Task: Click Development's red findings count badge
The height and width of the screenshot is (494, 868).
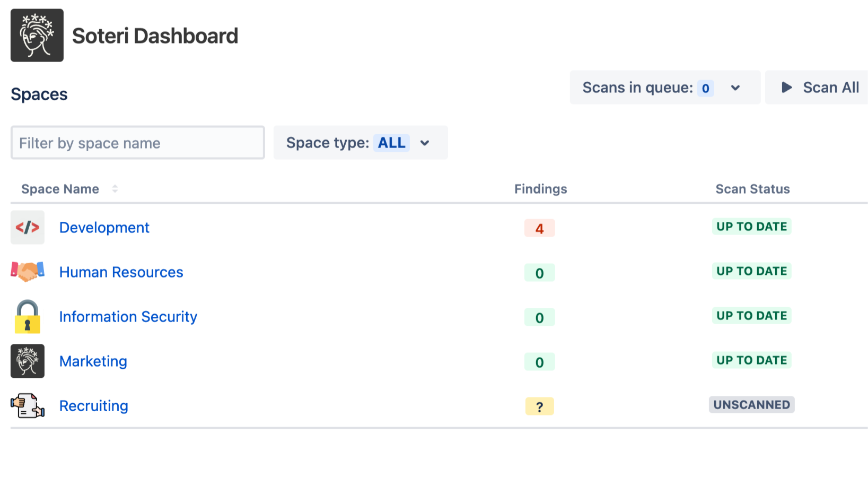Action: coord(539,229)
